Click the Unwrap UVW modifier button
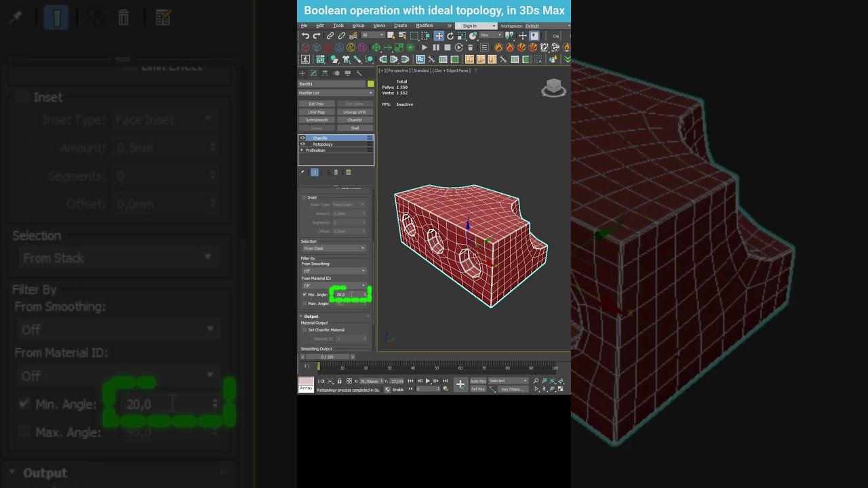Viewport: 868px width, 488px height. [x=355, y=112]
